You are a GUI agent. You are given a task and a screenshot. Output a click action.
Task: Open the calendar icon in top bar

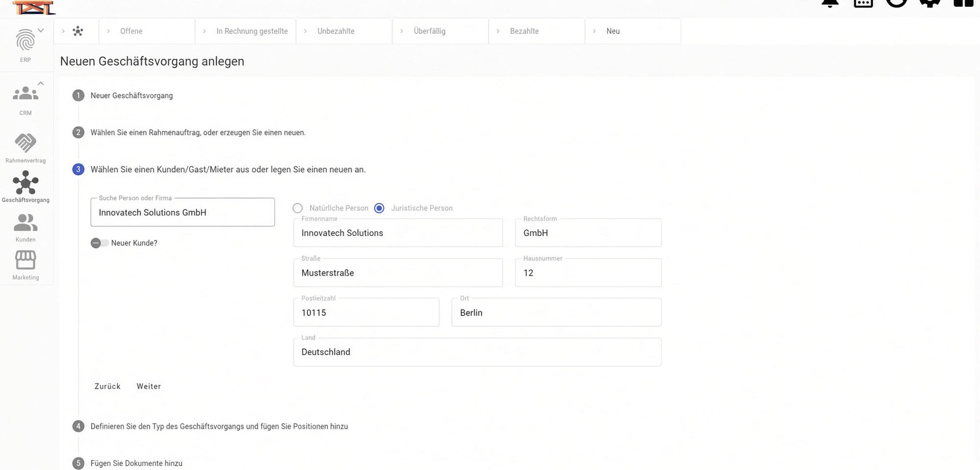coord(863,3)
